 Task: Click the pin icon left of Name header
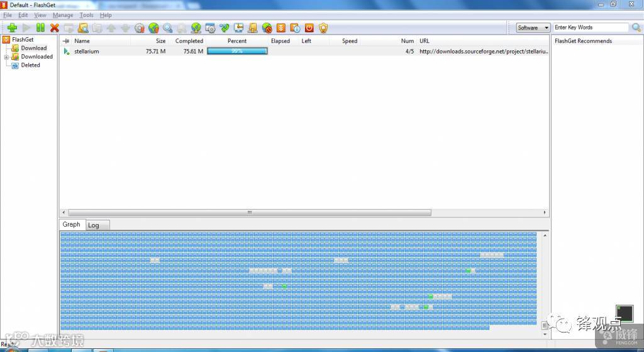[x=66, y=41]
